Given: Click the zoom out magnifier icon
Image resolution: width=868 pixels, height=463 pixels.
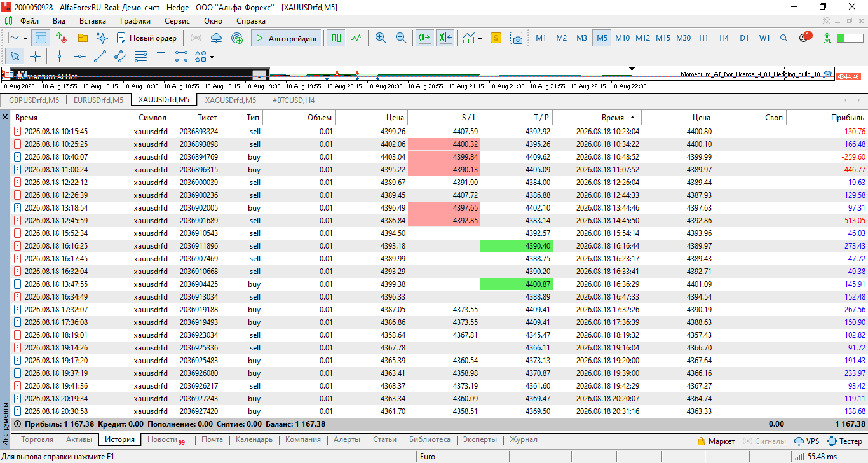Looking at the screenshot, I should pyautogui.click(x=401, y=38).
